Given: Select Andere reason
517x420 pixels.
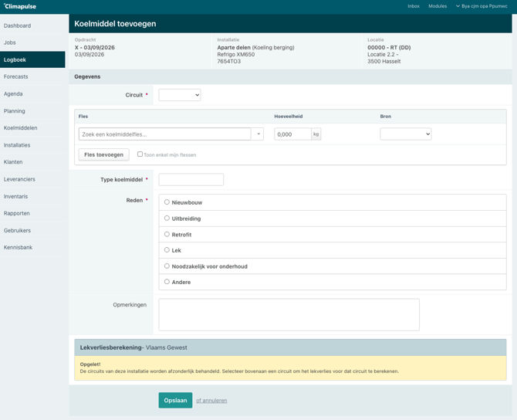Looking at the screenshot, I should pyautogui.click(x=167, y=282).
